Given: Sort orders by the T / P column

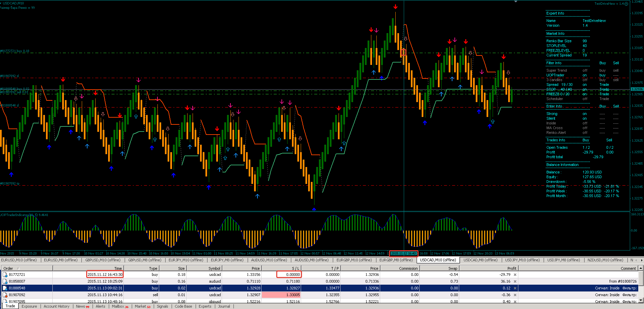Looking at the screenshot, I should click(x=321, y=268).
